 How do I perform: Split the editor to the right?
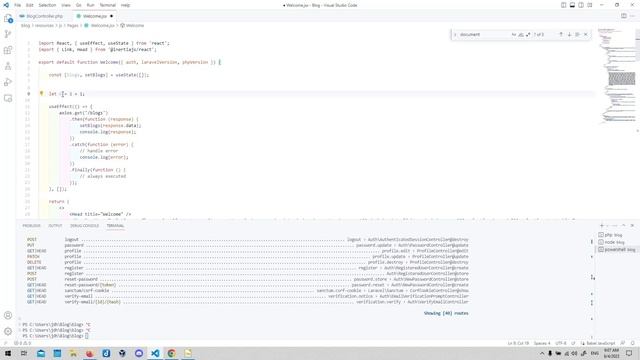coord(624,16)
